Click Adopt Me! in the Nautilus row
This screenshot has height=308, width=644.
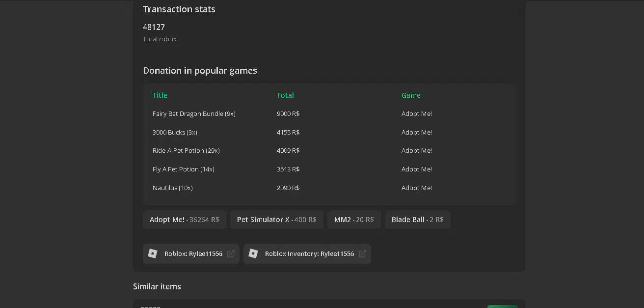[417, 188]
